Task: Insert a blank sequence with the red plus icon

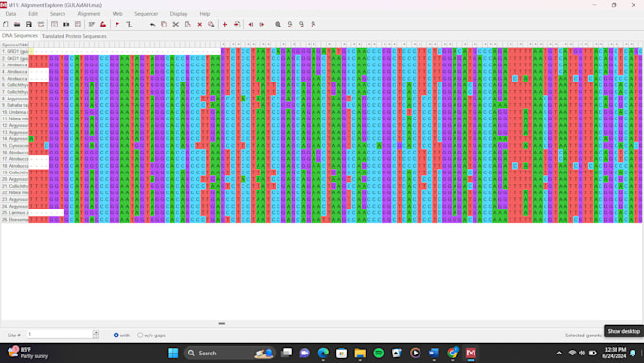Action: [225, 25]
